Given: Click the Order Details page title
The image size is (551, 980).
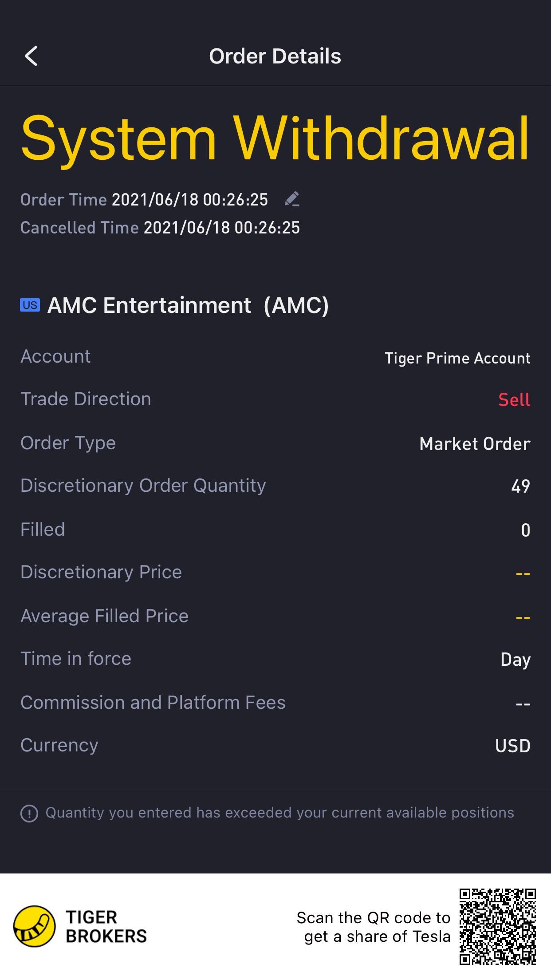Looking at the screenshot, I should [x=275, y=56].
